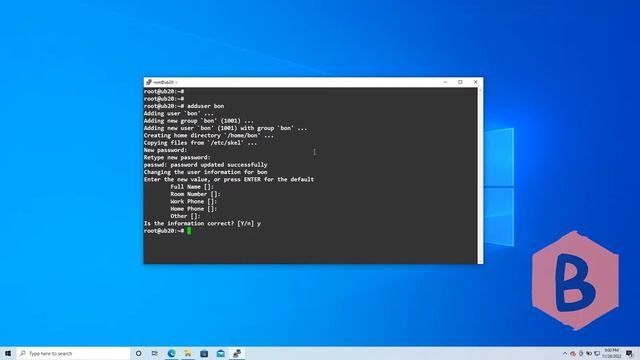640x360 pixels.
Task: Click the 'Home Phone []:' prompt line
Action: click(x=193, y=209)
